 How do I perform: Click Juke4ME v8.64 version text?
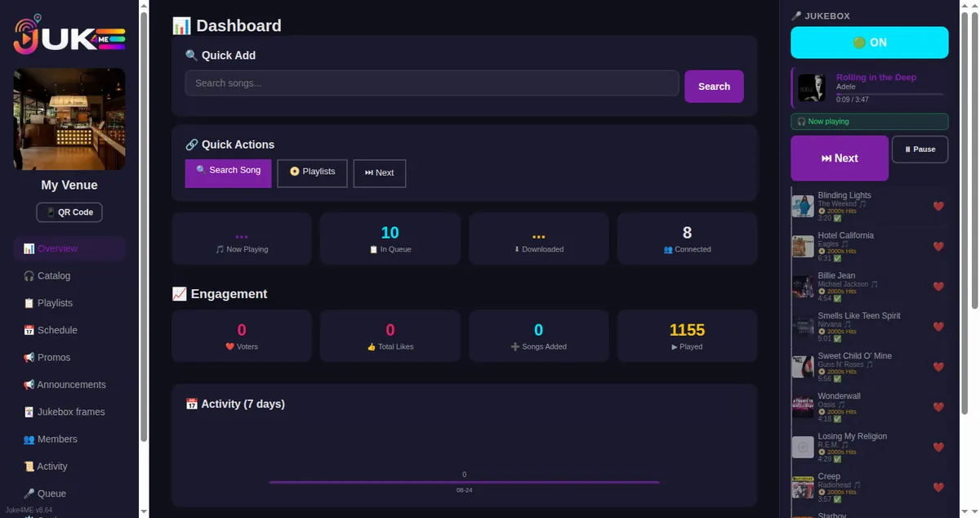point(29,510)
